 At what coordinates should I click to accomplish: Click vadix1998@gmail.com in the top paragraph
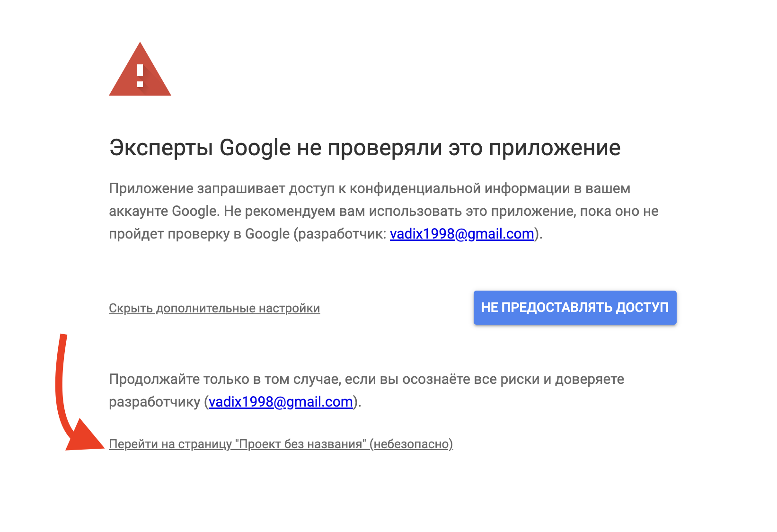(461, 234)
